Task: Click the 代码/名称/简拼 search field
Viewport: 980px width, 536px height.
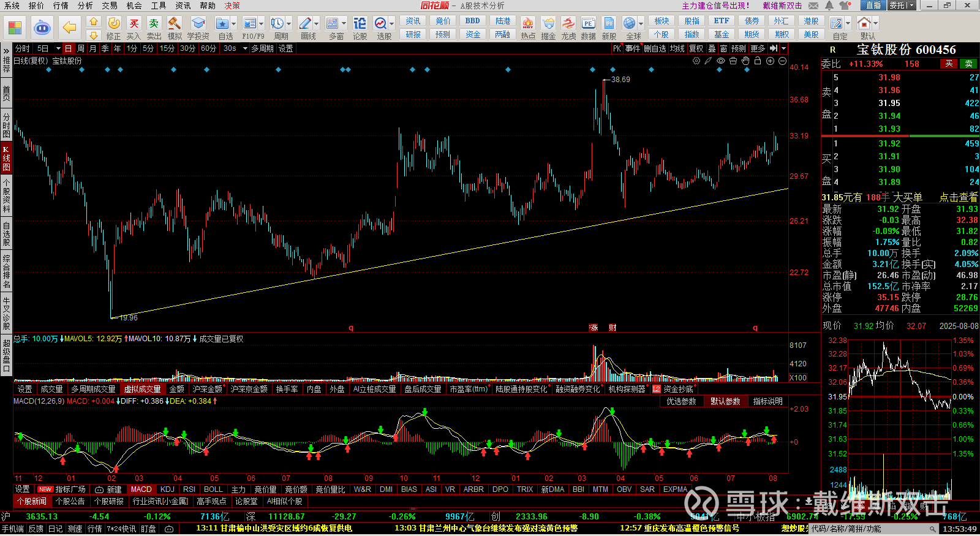Action: [874, 529]
